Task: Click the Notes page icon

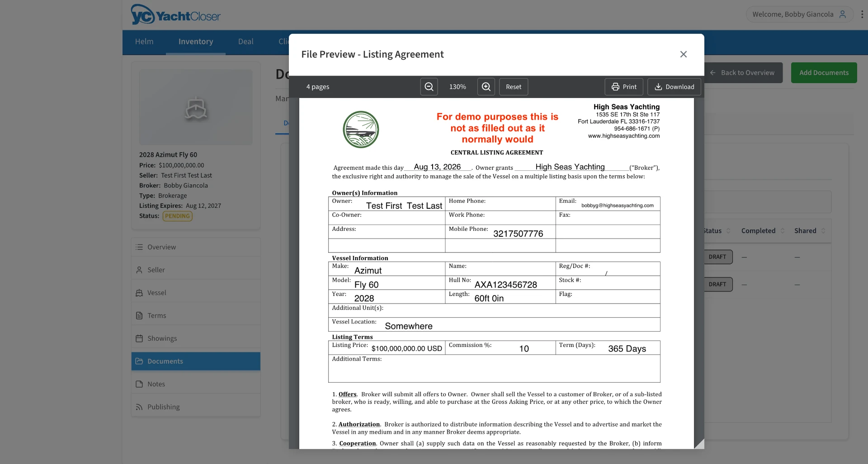Action: click(x=139, y=384)
